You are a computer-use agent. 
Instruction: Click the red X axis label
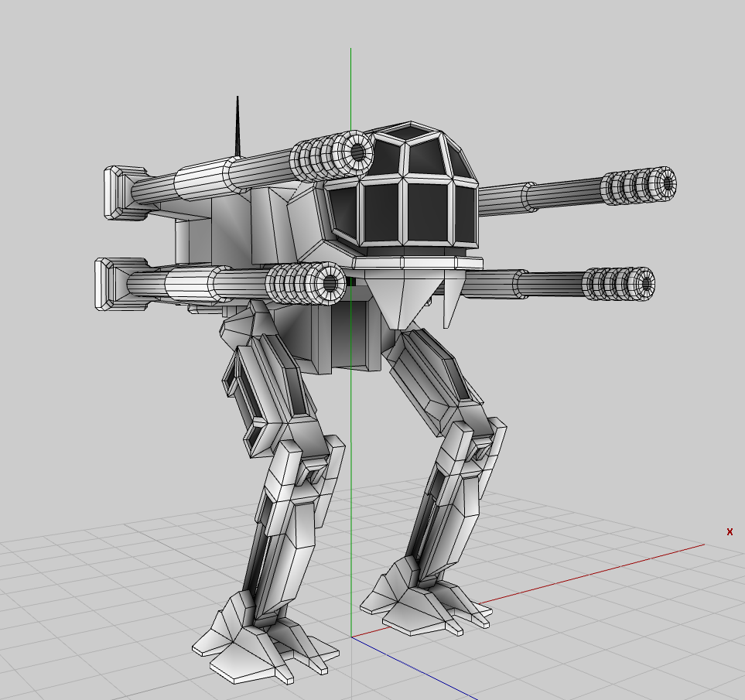729,532
